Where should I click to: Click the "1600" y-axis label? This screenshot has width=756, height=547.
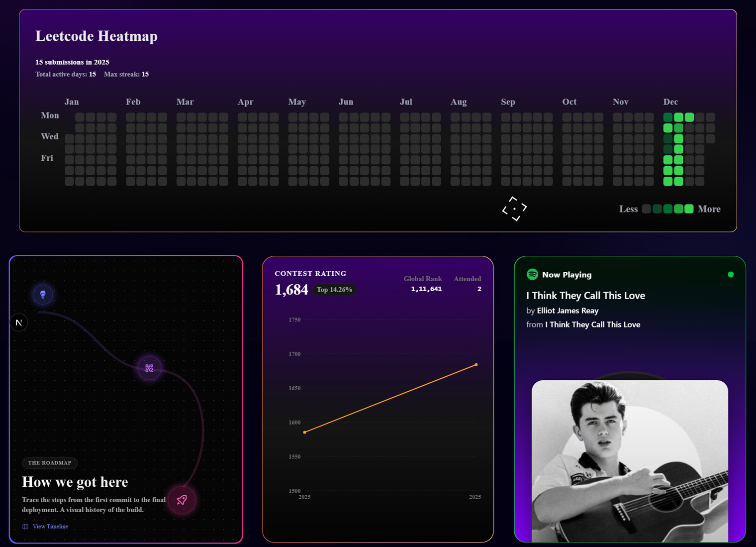(294, 423)
